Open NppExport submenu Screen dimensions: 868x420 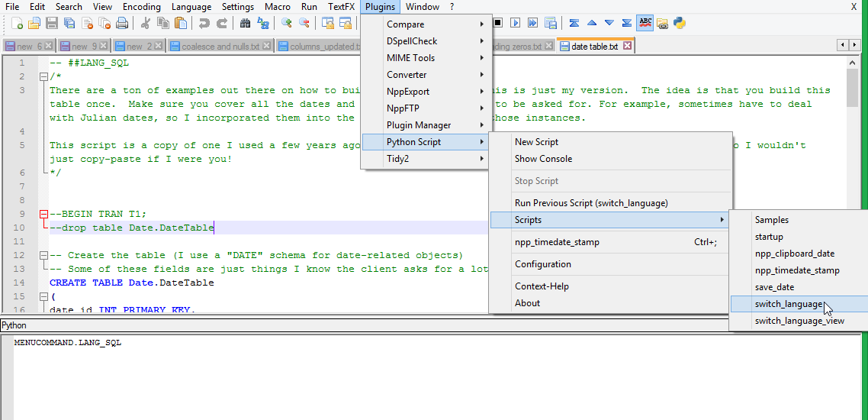coord(425,92)
